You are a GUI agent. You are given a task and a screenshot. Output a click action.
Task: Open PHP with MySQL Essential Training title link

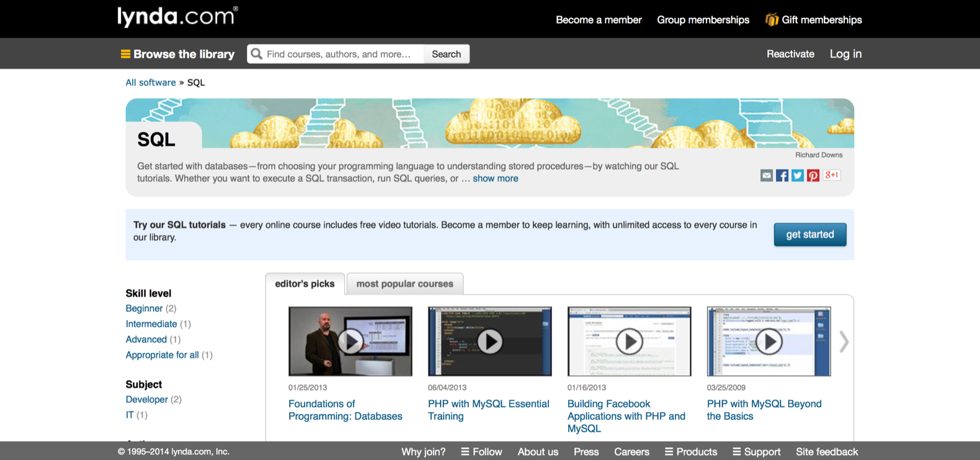coord(489,410)
